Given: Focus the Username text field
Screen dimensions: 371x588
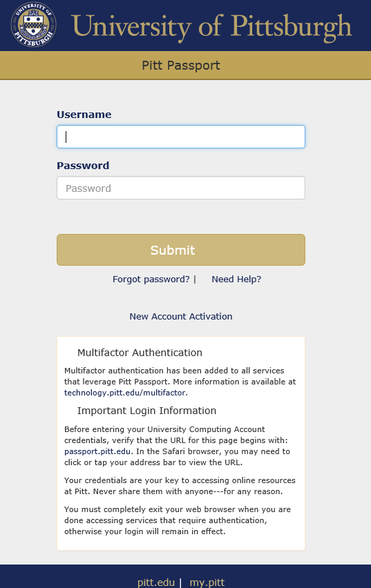Looking at the screenshot, I should [181, 137].
